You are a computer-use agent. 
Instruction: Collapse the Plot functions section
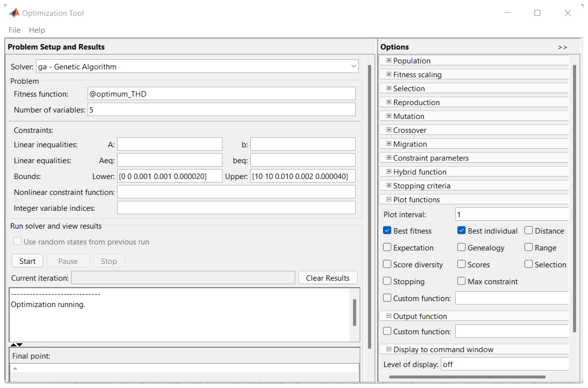(389, 200)
